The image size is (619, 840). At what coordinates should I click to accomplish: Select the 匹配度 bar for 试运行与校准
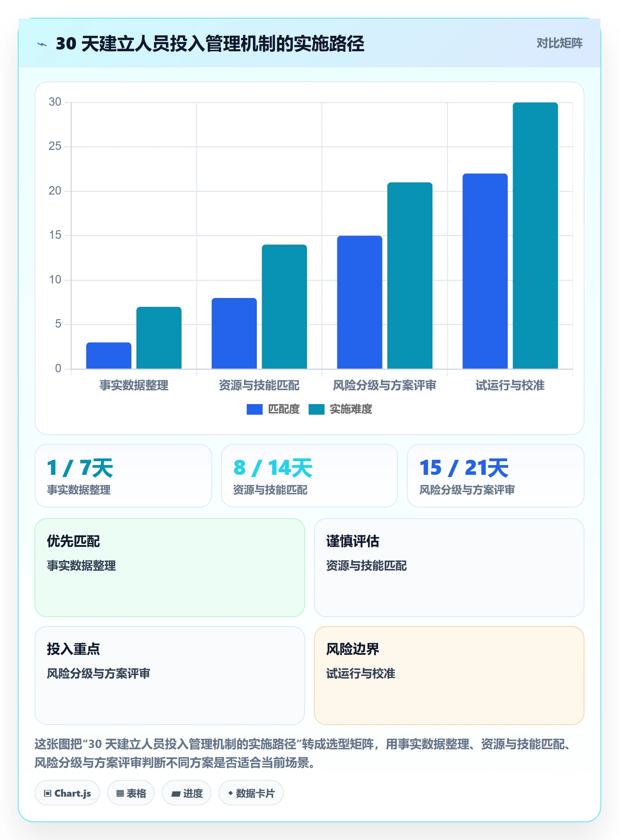[485, 271]
